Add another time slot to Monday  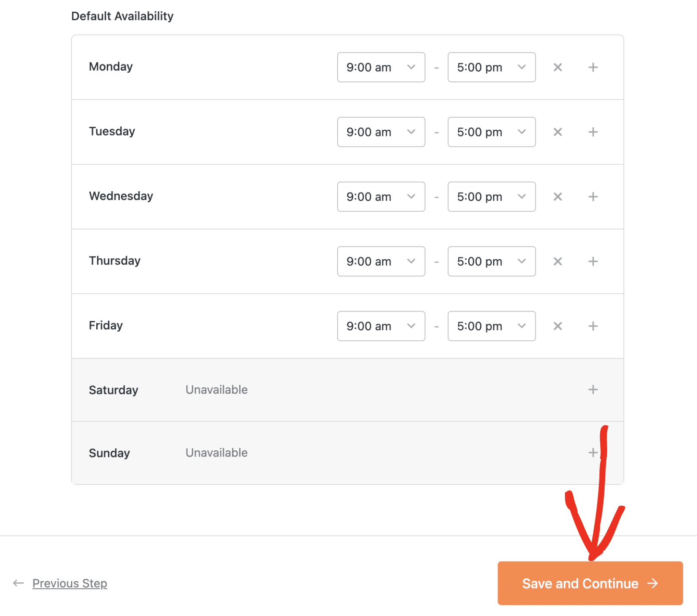(593, 67)
